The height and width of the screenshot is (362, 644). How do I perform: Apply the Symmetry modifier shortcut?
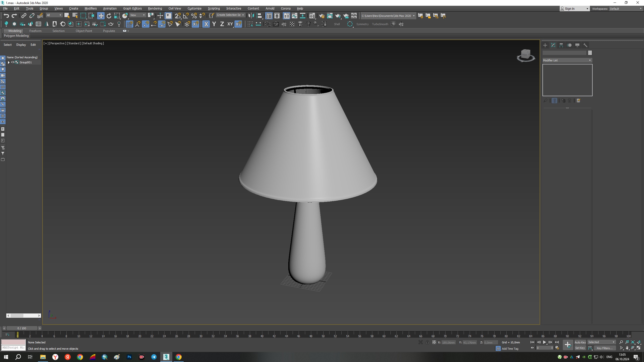363,24
